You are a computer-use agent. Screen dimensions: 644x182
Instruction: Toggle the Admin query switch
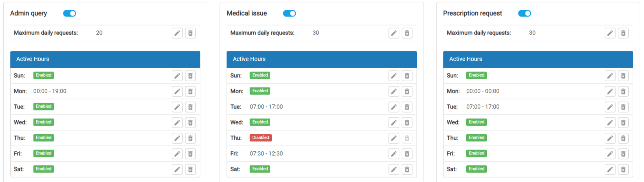click(70, 13)
